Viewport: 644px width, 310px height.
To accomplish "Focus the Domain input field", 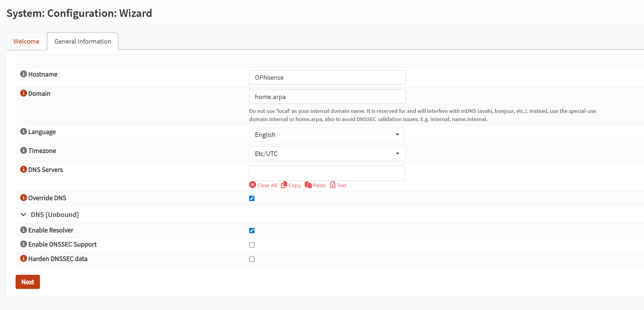I will tap(327, 97).
